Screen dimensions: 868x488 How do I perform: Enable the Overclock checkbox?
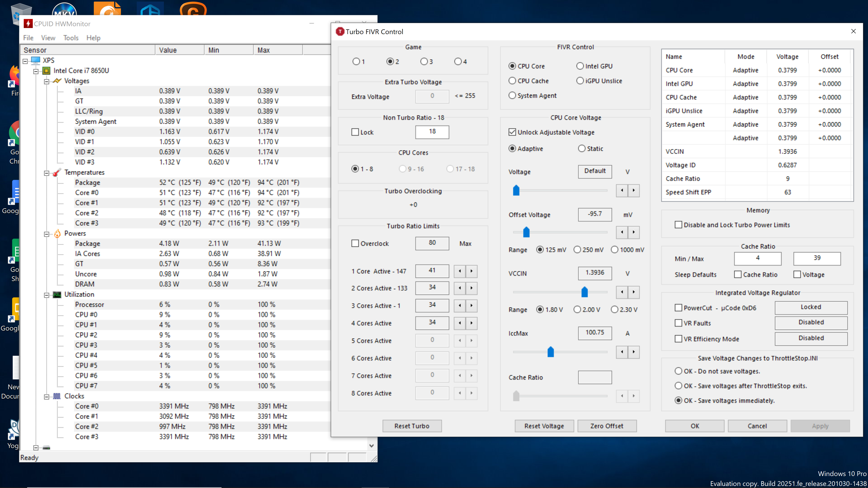[x=355, y=244]
